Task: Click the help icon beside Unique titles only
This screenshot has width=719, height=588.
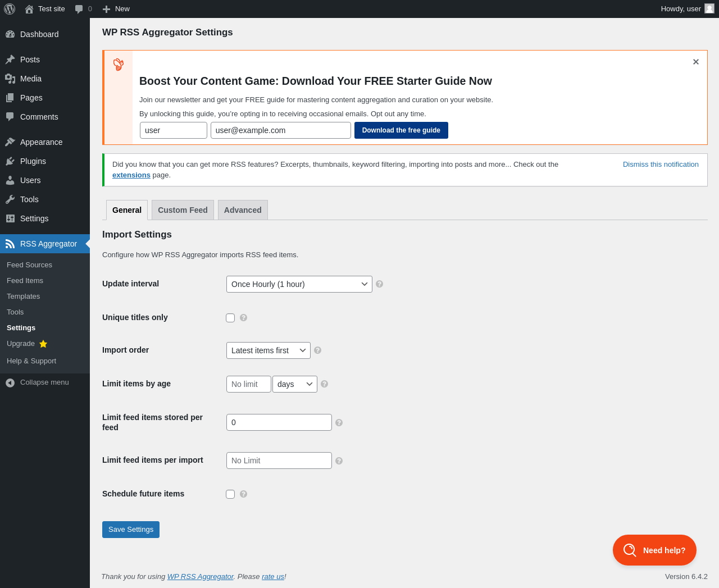Action: tap(244, 318)
